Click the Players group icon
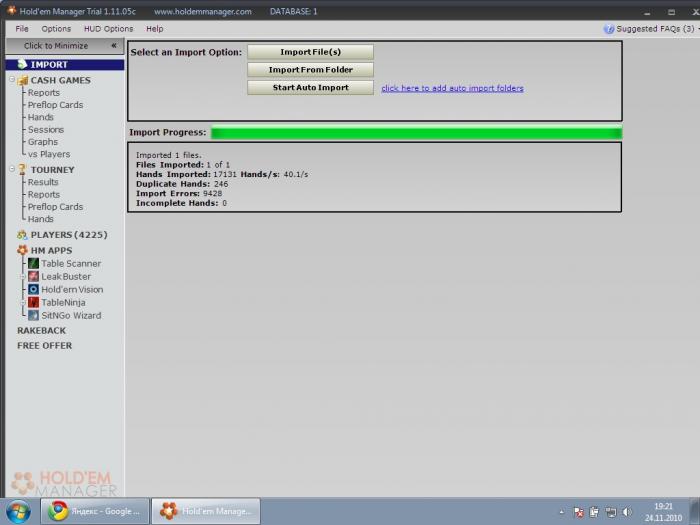Viewport: 700px width, 525px height. tap(22, 235)
